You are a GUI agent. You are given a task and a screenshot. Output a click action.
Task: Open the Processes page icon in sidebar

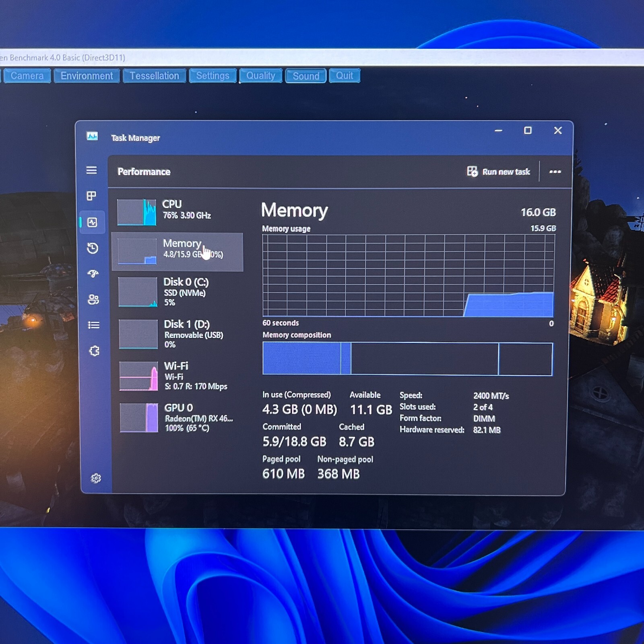91,196
